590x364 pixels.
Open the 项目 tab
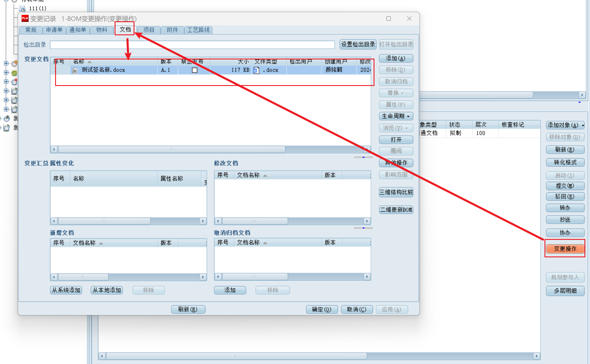point(149,30)
